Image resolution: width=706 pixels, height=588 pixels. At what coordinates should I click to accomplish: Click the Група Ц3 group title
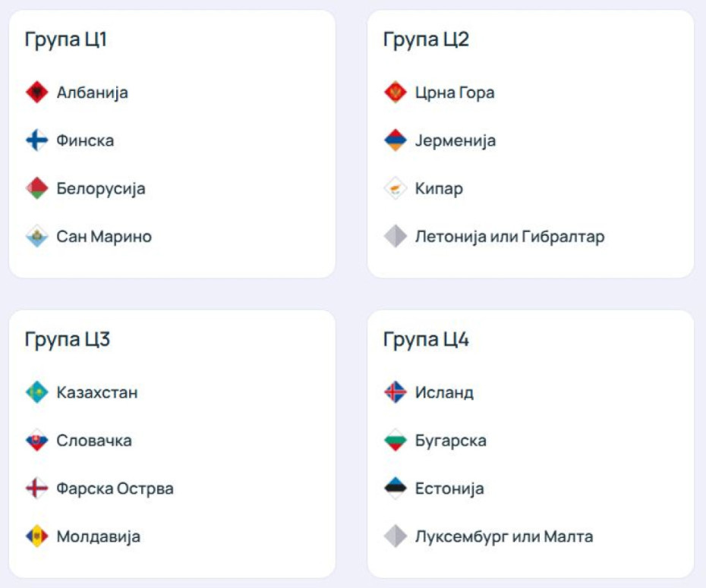coord(68,340)
